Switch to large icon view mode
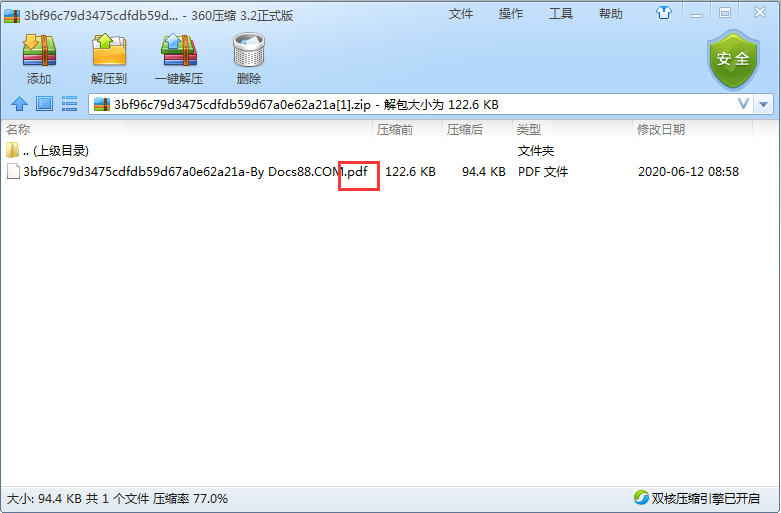The image size is (781, 513). (44, 104)
